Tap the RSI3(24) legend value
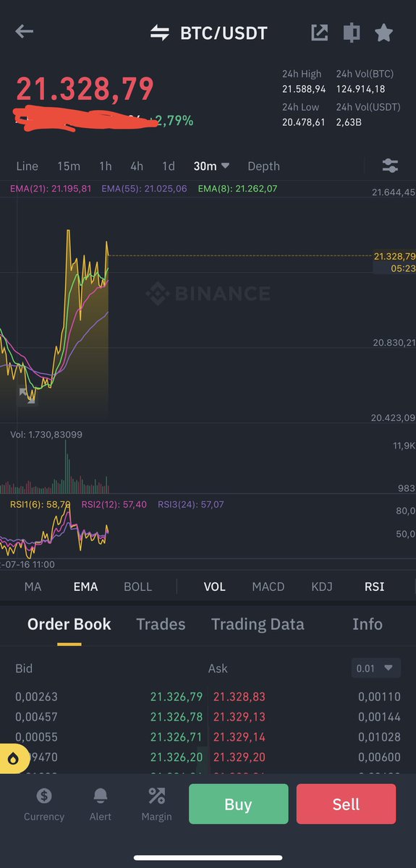Image resolution: width=416 pixels, height=868 pixels. (x=191, y=504)
